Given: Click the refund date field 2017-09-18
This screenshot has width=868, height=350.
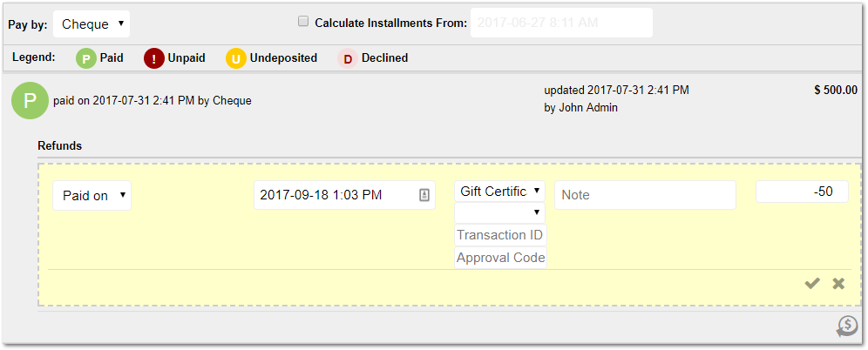Looking at the screenshot, I should [x=336, y=195].
